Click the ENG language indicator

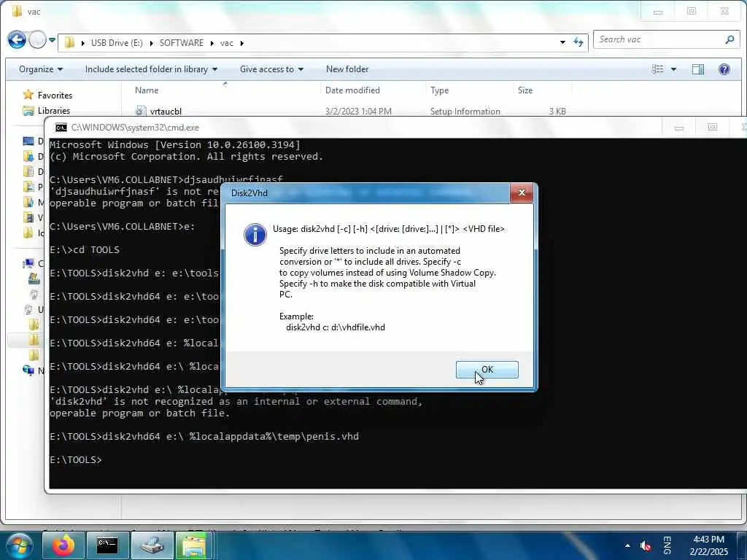point(667,545)
